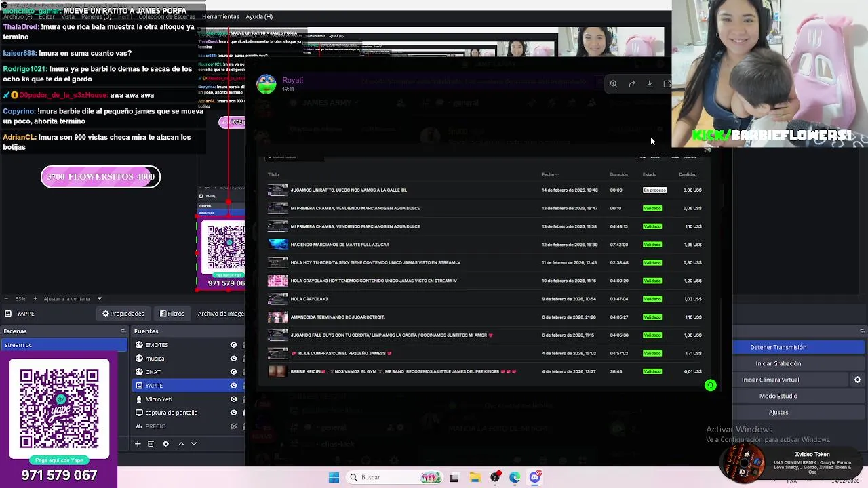Zoom in preview with the plus icon
The width and height of the screenshot is (868, 488).
point(36,299)
